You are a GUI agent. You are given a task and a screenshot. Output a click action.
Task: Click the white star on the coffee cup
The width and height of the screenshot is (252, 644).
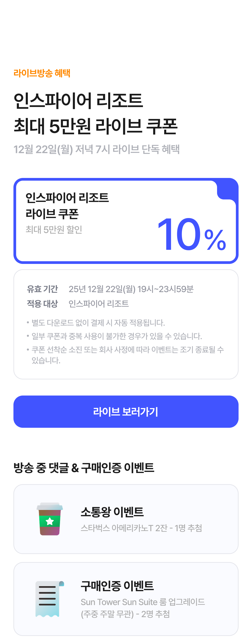pyautogui.click(x=50, y=521)
